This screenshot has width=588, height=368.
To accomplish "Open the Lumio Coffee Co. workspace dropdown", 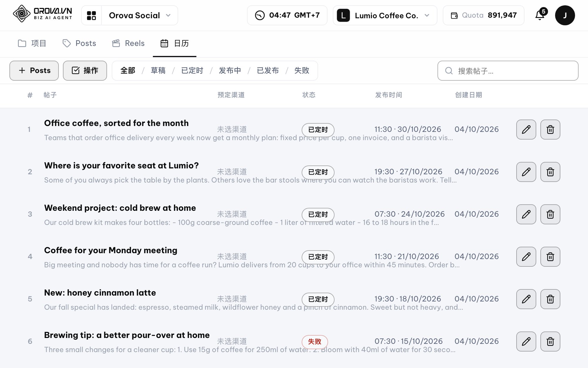I will point(385,15).
